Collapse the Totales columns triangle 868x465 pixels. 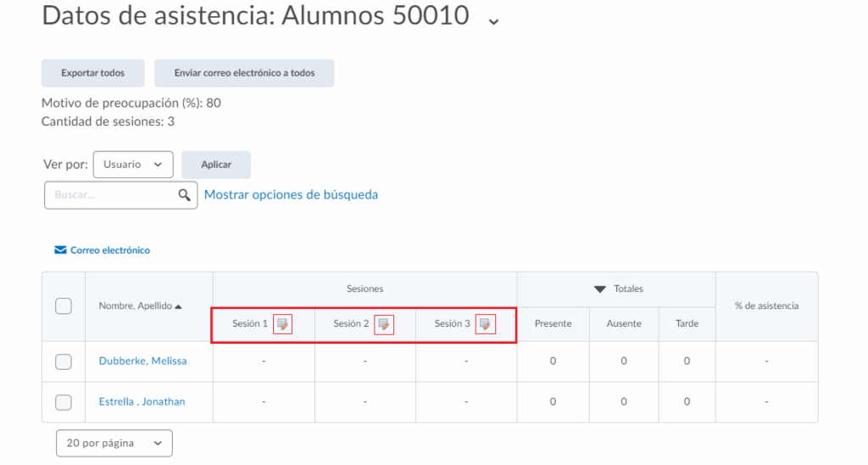pyautogui.click(x=600, y=289)
